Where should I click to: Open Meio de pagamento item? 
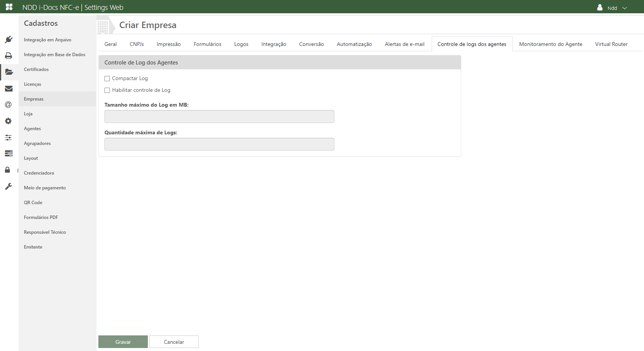coord(57,188)
